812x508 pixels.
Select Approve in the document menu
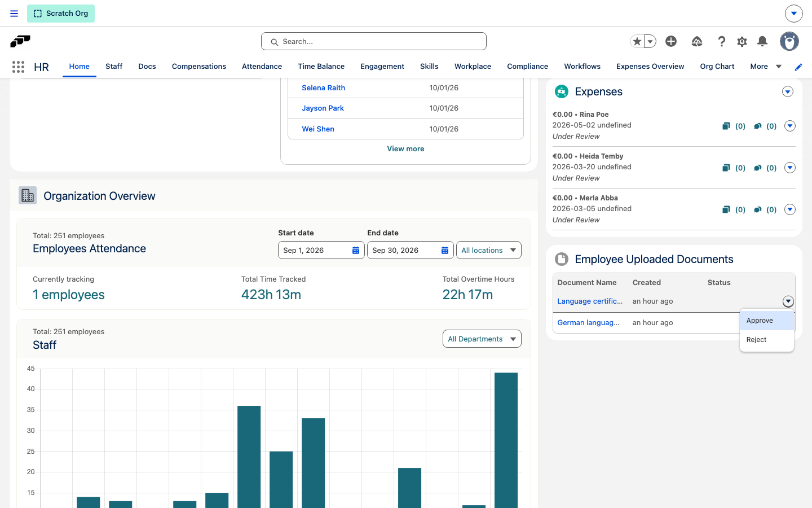point(767,321)
